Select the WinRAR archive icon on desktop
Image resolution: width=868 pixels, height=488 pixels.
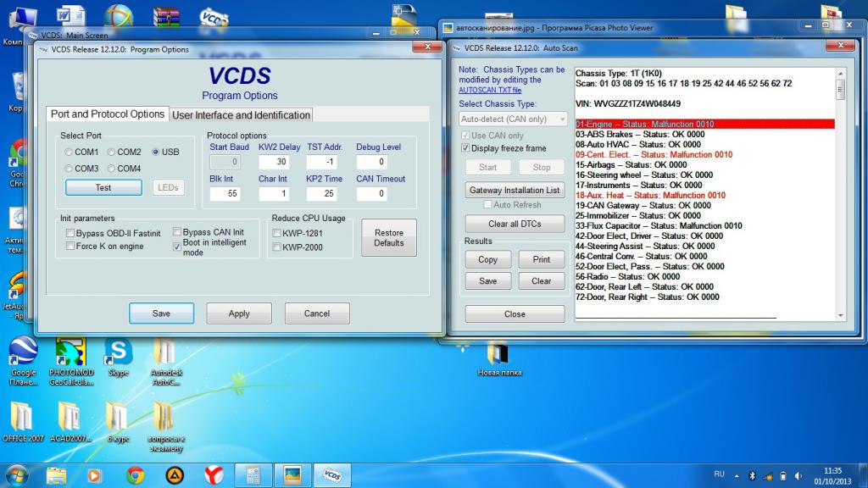166,17
